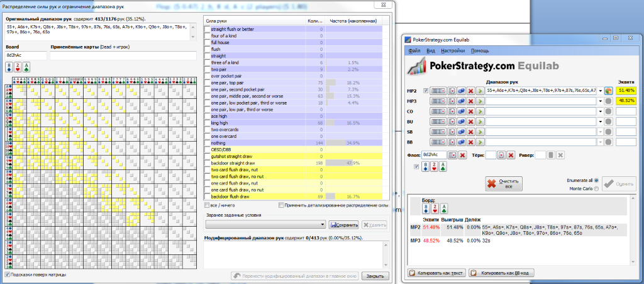Open hand range selector for BB row
The width and height of the screenshot is (644, 284).
438,142
